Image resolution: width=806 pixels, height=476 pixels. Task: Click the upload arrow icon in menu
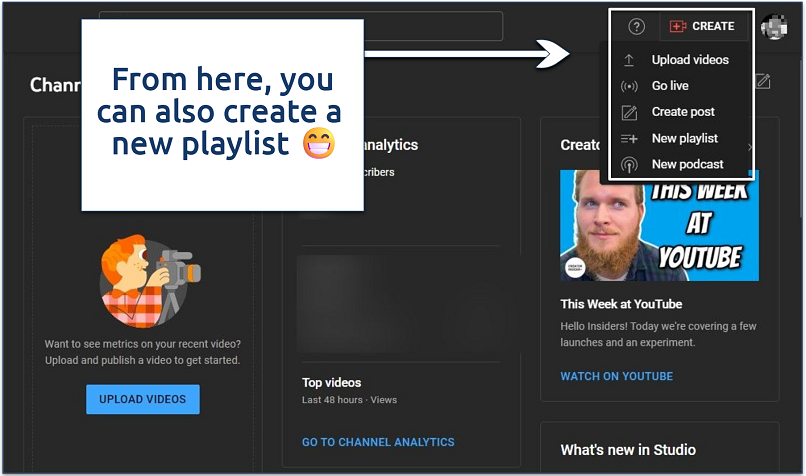coord(629,60)
